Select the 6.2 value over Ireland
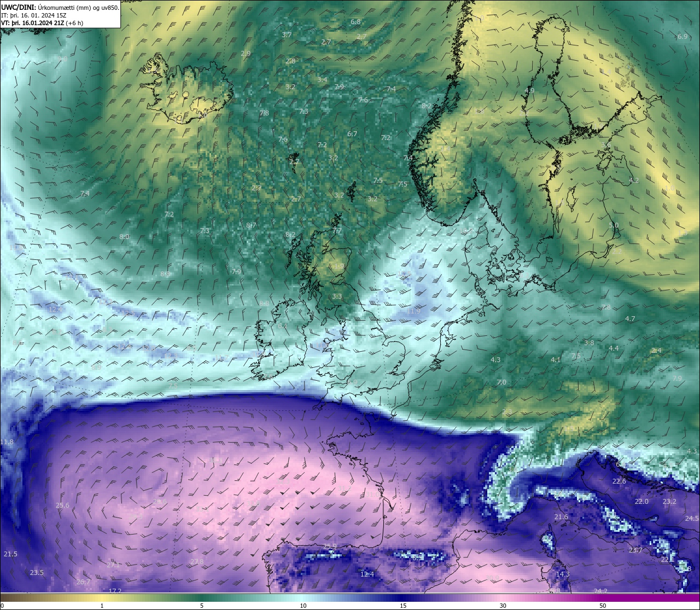The height and width of the screenshot is (610, 700). tap(283, 326)
